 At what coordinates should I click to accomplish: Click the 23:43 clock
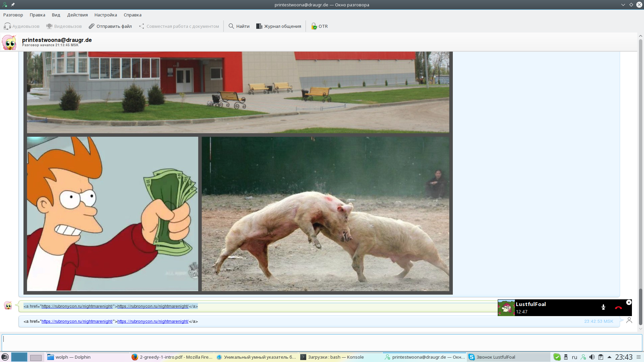[624, 357]
